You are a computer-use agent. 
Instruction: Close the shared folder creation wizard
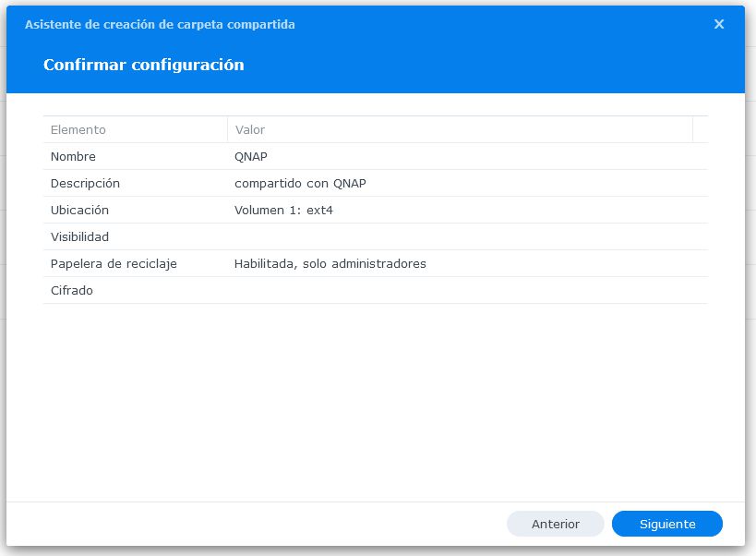719,25
